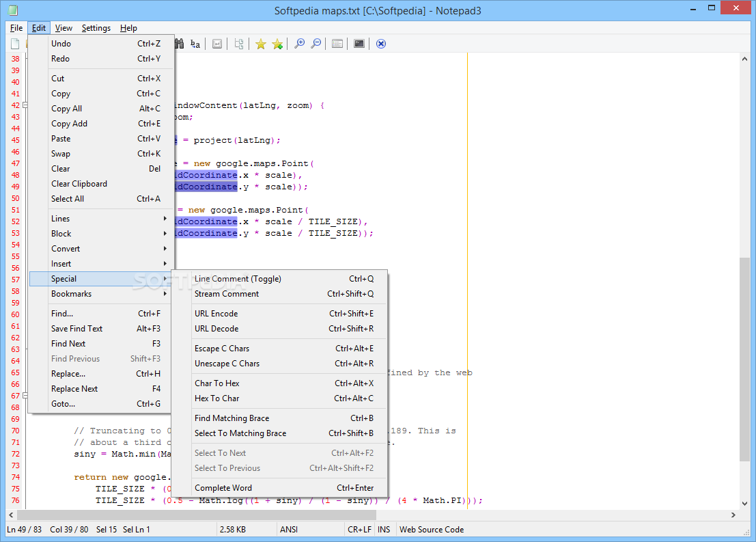Click the horizontal scrollbar right arrow
This screenshot has width=756, height=542.
click(x=733, y=515)
